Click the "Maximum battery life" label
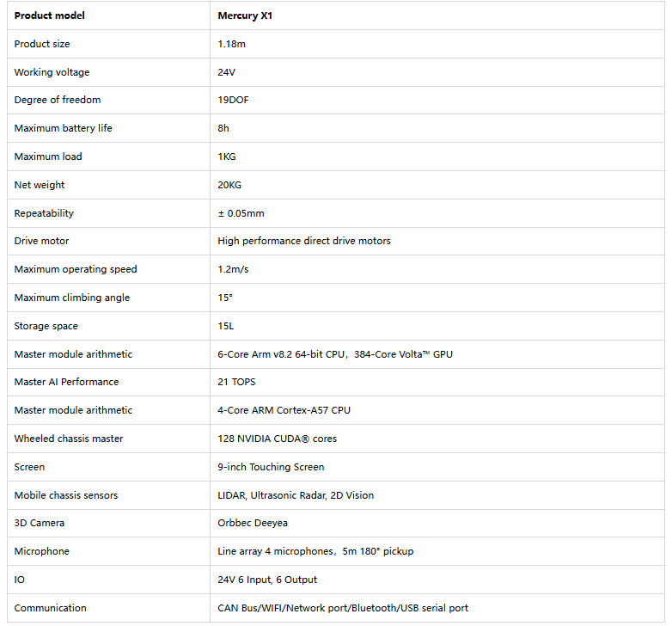The width and height of the screenshot is (672, 626). tap(64, 128)
